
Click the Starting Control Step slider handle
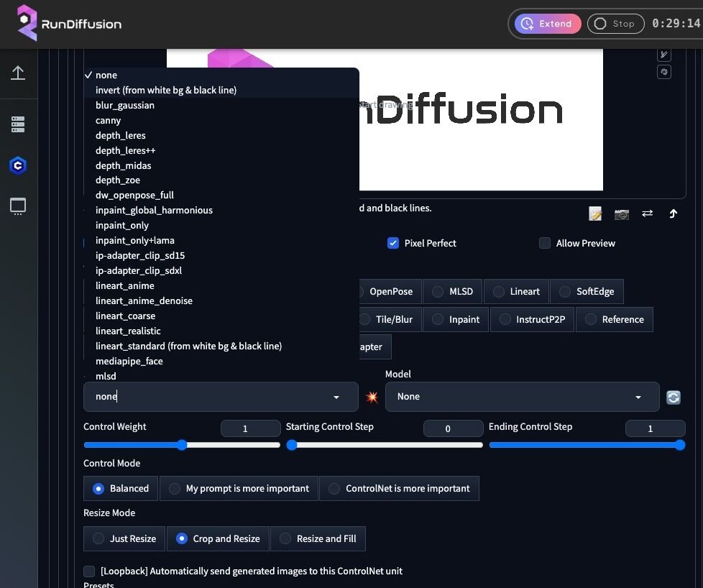[292, 445]
